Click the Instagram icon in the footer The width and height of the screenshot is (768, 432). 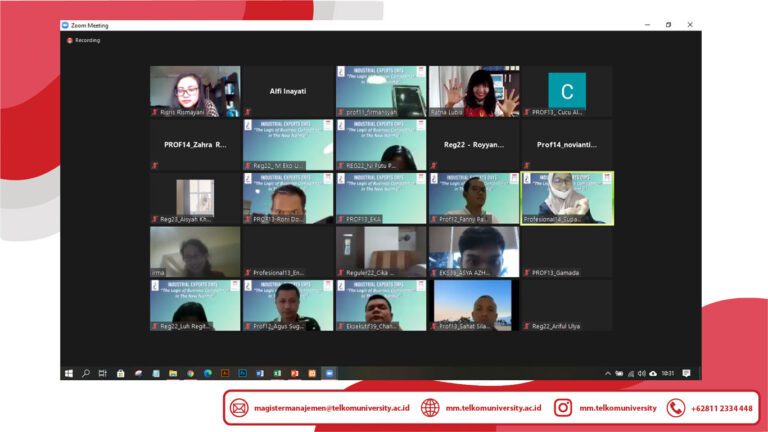pos(563,408)
